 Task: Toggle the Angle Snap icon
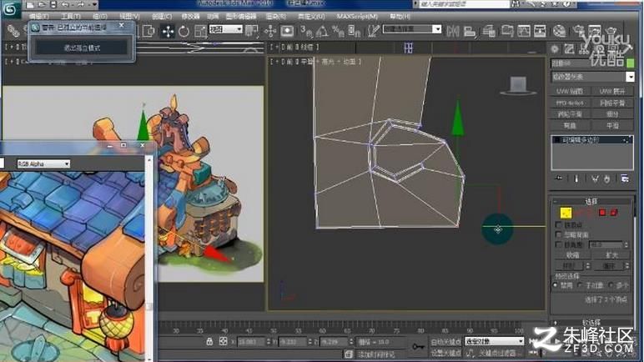322,31
